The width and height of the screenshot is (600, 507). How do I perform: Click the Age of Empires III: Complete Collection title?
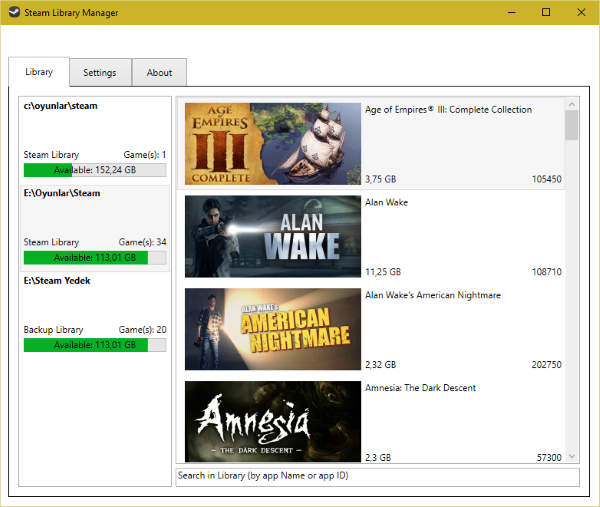[448, 110]
